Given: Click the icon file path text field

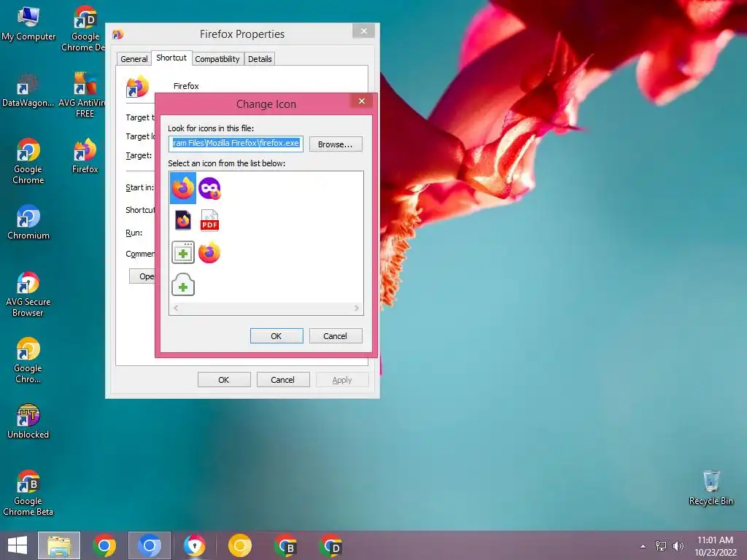Looking at the screenshot, I should point(236,144).
